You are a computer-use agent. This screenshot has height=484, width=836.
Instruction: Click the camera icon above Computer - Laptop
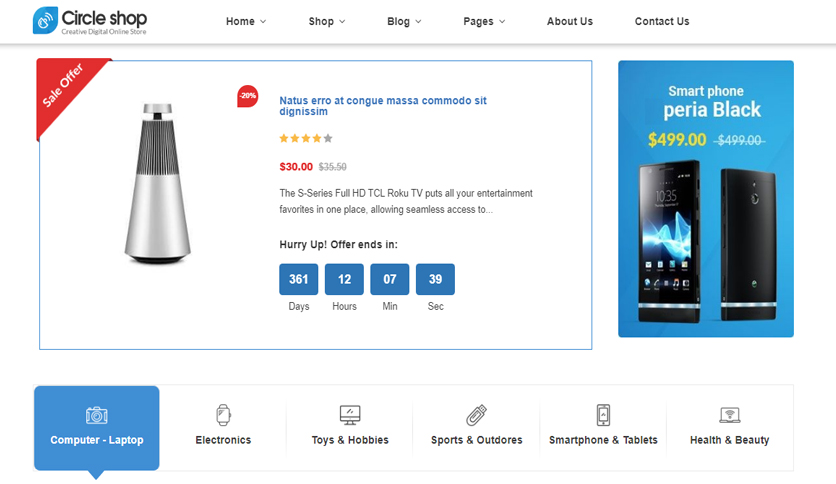[x=97, y=415]
